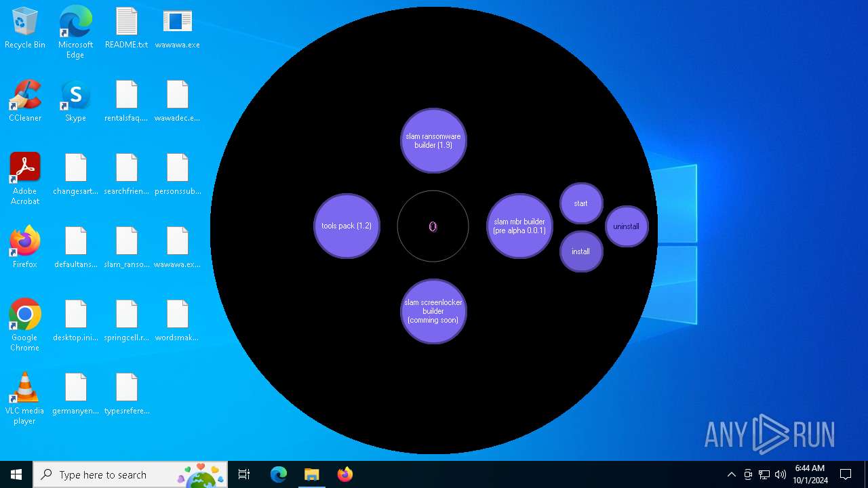This screenshot has height=488, width=868.
Task: Choose slam mbr builder (pre alpha 0.0.1)
Action: [x=519, y=226]
